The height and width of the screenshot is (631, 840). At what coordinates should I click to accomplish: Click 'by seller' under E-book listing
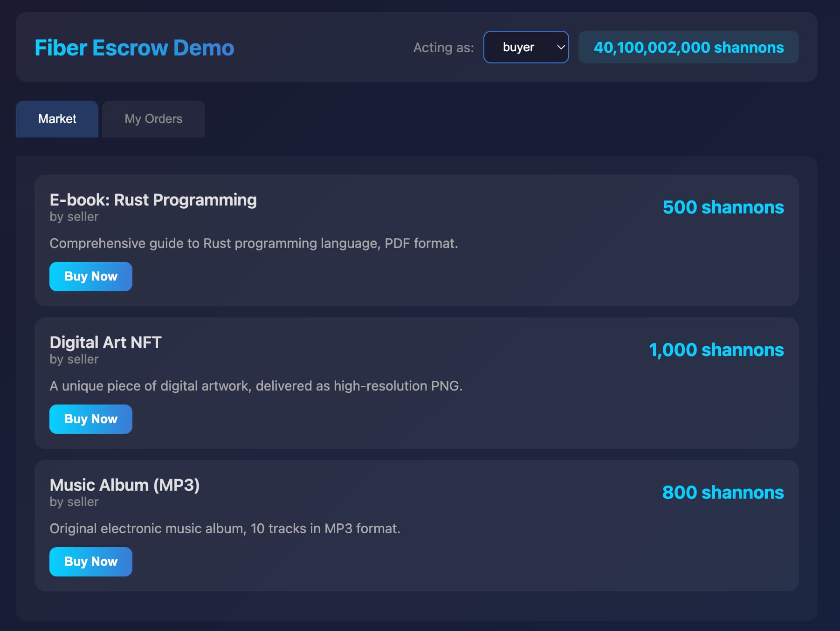click(74, 217)
